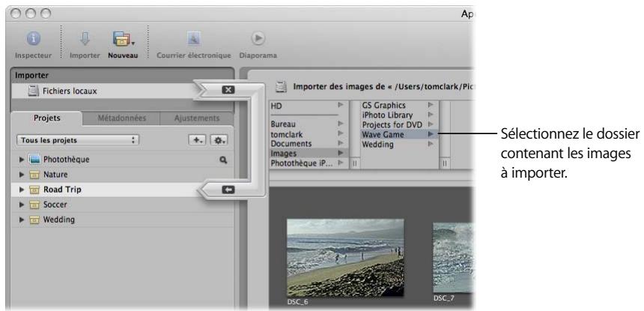Close the import arrow with X button
The width and height of the screenshot is (644, 311).
click(x=228, y=90)
